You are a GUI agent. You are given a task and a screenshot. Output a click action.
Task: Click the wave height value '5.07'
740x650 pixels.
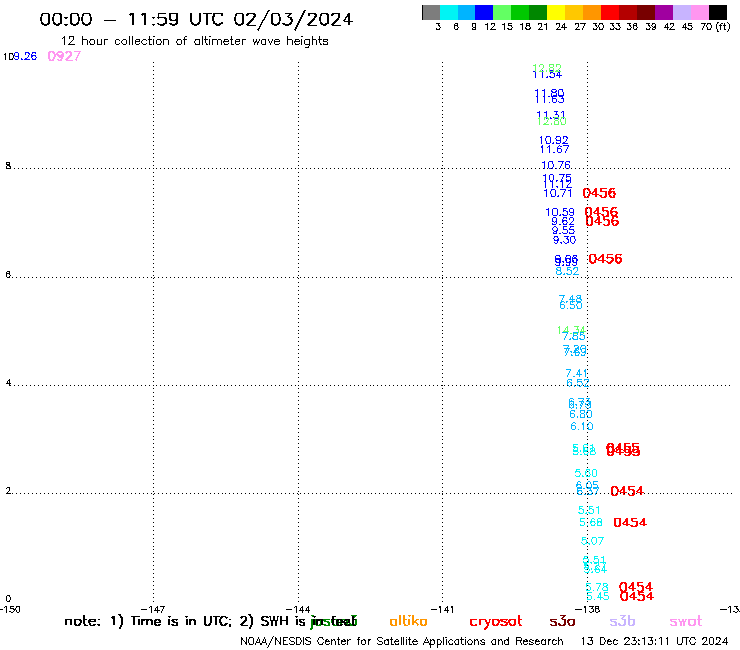pyautogui.click(x=592, y=541)
